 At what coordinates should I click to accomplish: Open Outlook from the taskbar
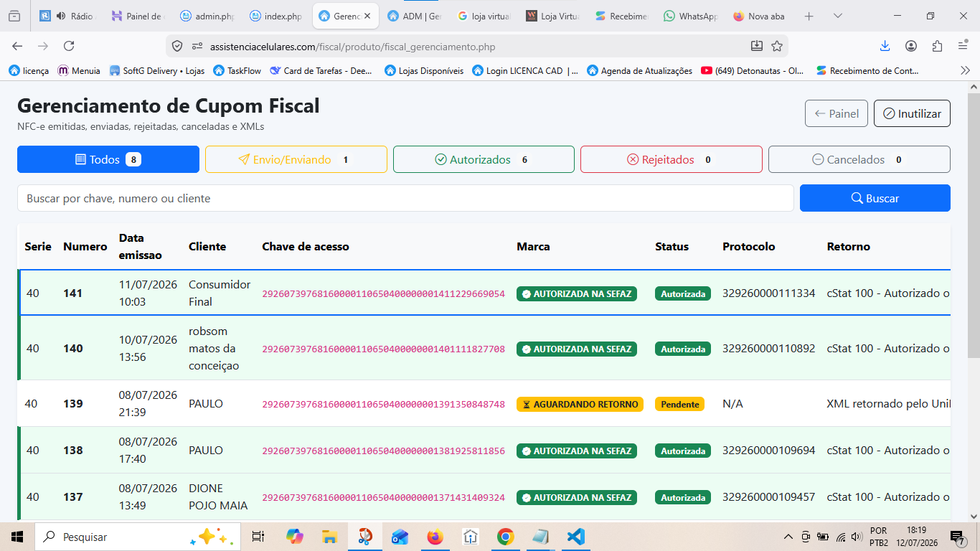coord(400,537)
